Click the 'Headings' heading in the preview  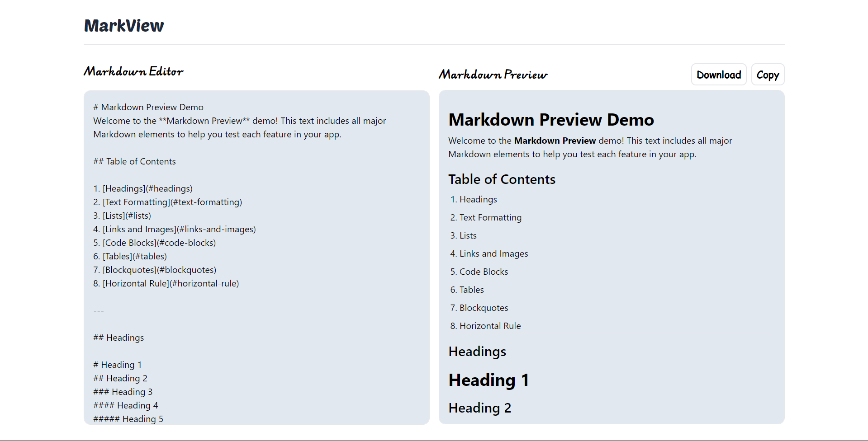pos(477,351)
